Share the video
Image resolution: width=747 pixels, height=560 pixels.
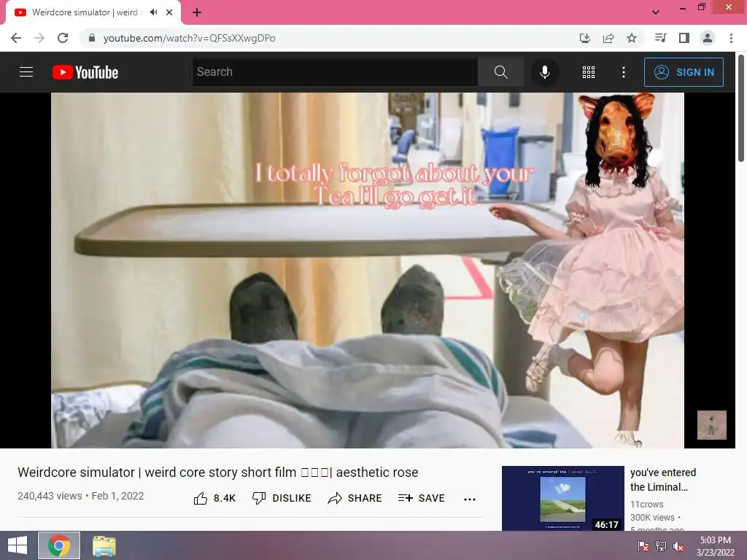click(355, 498)
